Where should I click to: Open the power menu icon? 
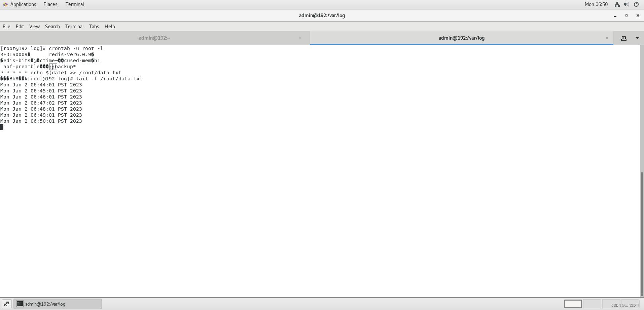click(636, 4)
